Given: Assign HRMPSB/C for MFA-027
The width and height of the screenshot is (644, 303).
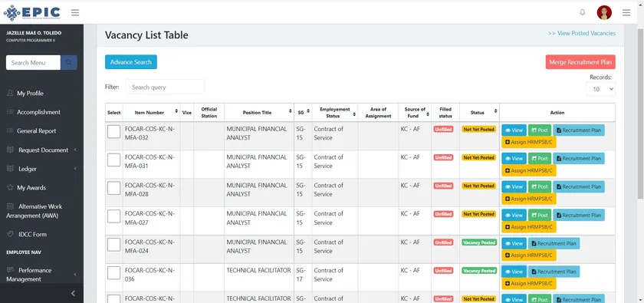Looking at the screenshot, I should pyautogui.click(x=529, y=227).
